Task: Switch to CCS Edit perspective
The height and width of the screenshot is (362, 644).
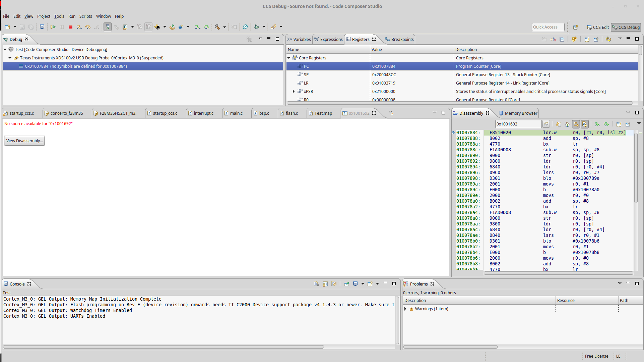Action: [598, 27]
